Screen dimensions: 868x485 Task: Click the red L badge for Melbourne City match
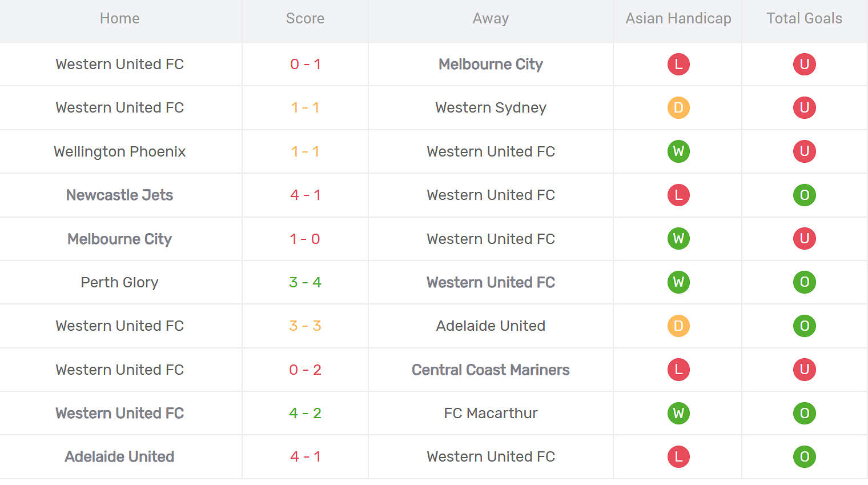678,64
